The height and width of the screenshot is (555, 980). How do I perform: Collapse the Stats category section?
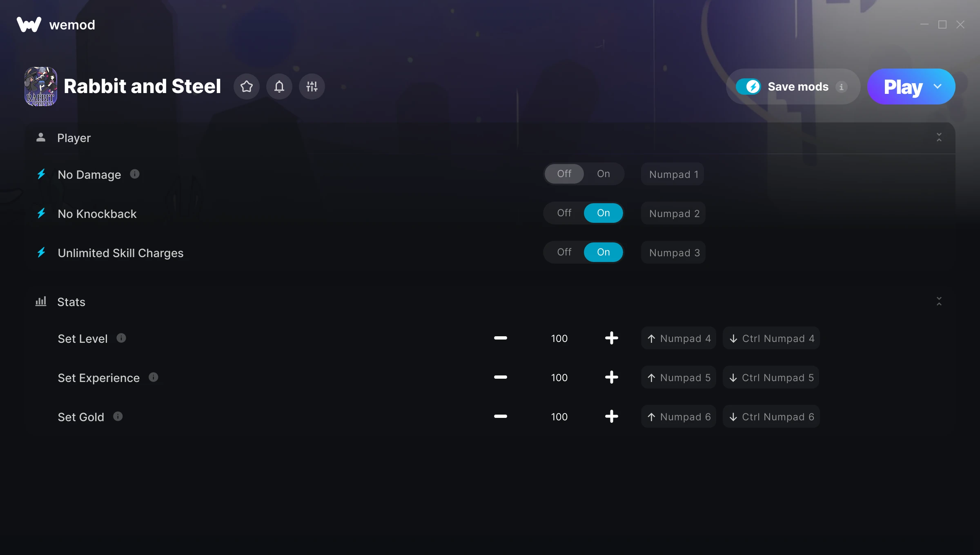[939, 302]
